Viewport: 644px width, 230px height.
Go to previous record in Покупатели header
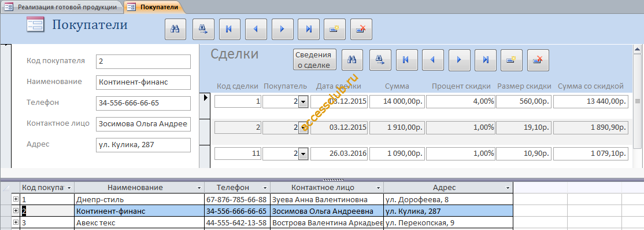coord(256,29)
